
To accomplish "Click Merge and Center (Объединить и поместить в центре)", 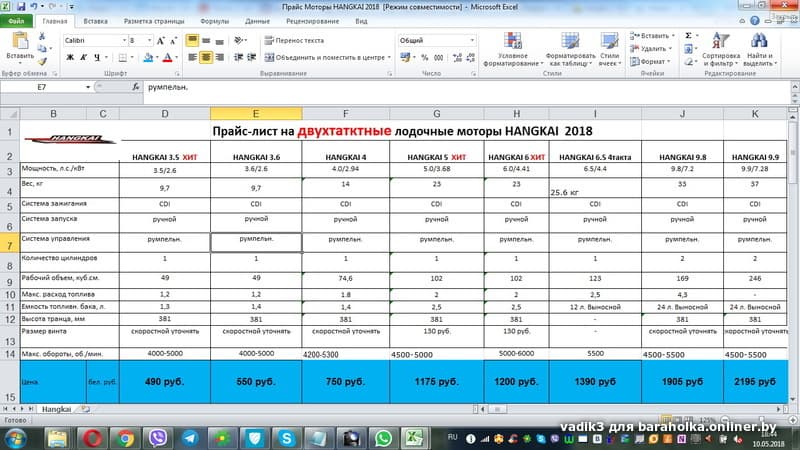I will (x=325, y=57).
